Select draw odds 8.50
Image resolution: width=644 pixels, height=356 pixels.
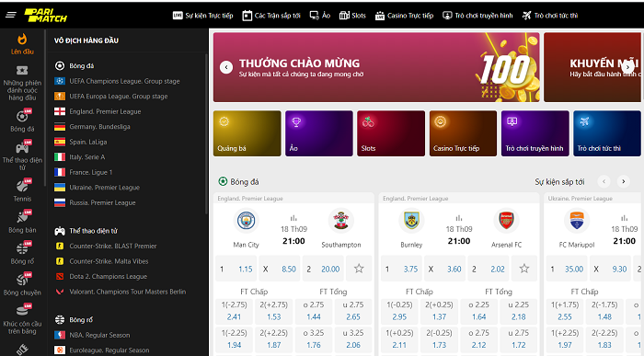[280, 269]
